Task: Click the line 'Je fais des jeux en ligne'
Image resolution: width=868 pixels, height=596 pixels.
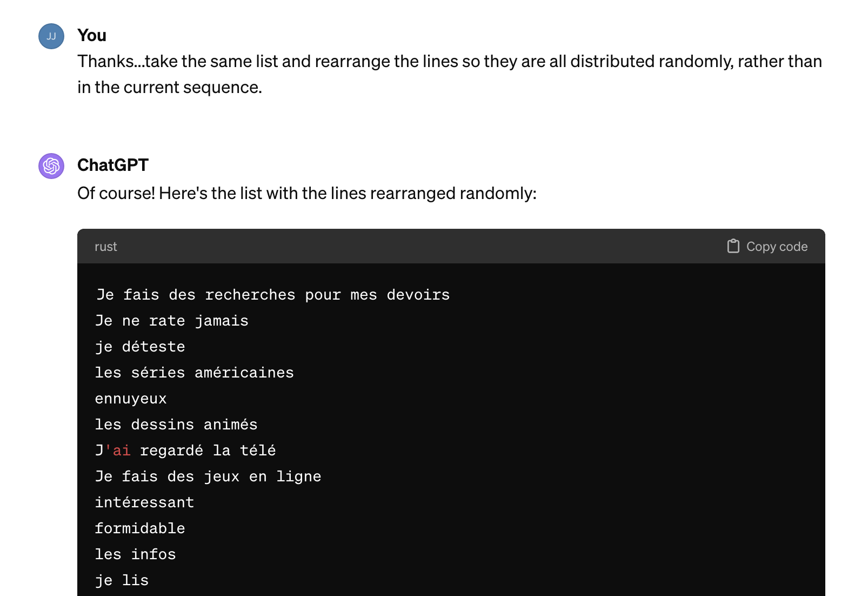Action: pyautogui.click(x=209, y=476)
